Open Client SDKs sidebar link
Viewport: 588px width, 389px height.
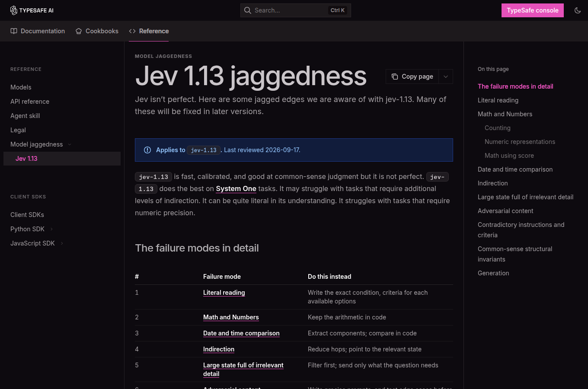27,215
